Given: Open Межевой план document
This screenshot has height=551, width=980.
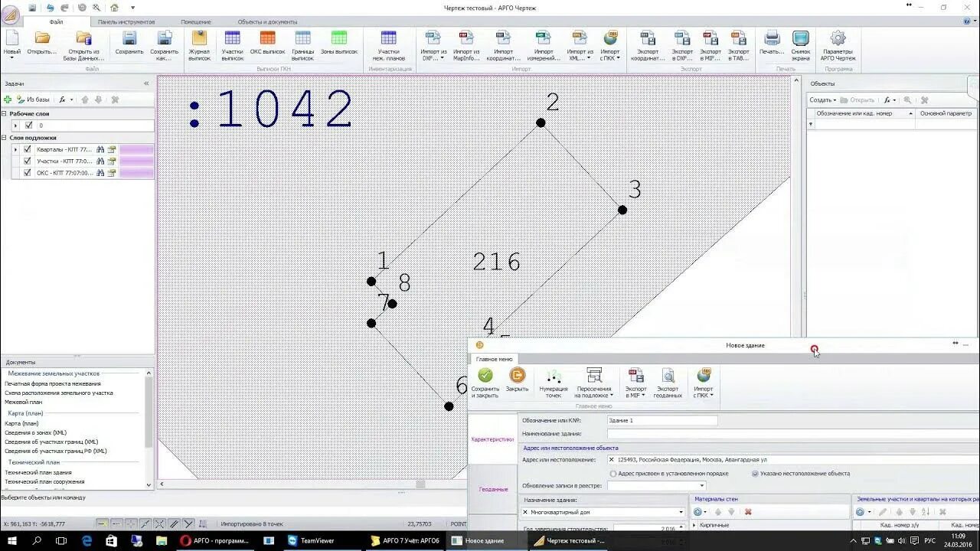Looking at the screenshot, I should [x=23, y=402].
